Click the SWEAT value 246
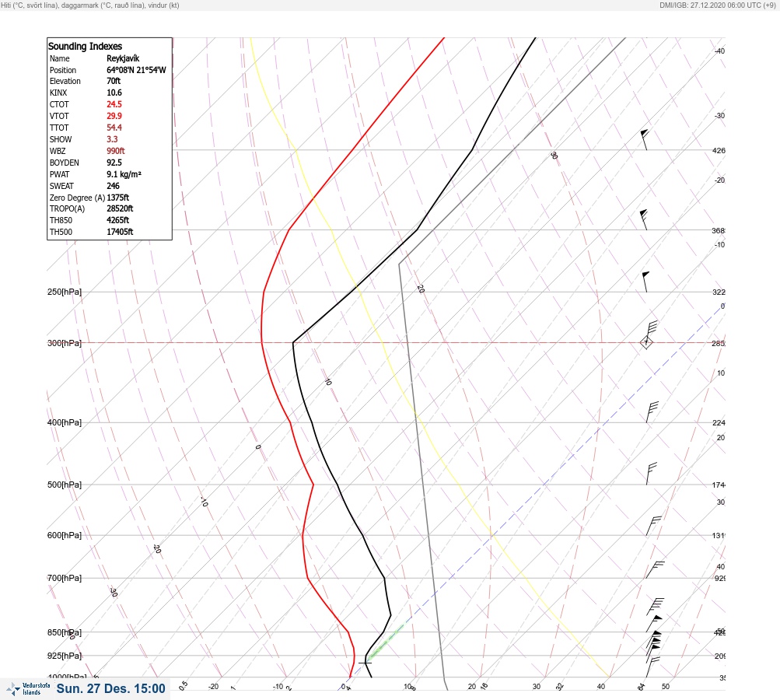This screenshot has height=700, width=780. (113, 186)
